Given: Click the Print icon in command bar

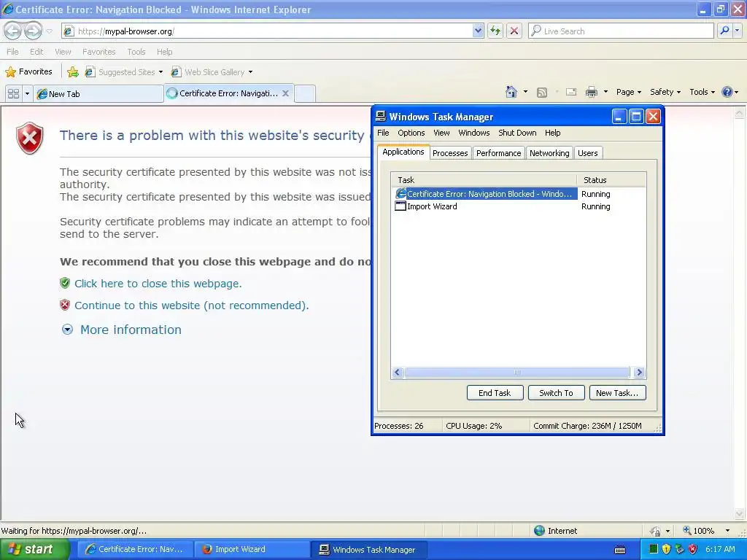Looking at the screenshot, I should point(591,92).
